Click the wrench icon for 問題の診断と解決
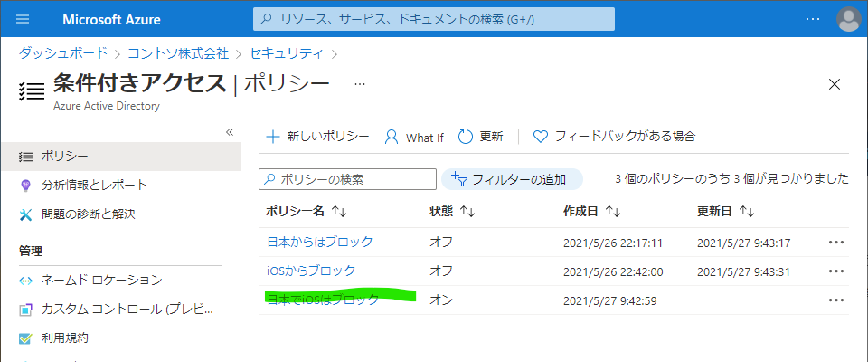 (25, 214)
